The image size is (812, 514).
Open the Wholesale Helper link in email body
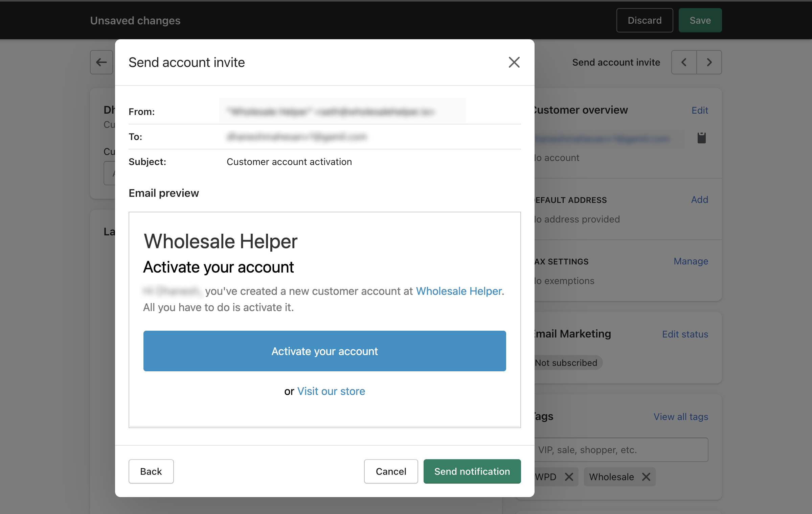tap(459, 291)
